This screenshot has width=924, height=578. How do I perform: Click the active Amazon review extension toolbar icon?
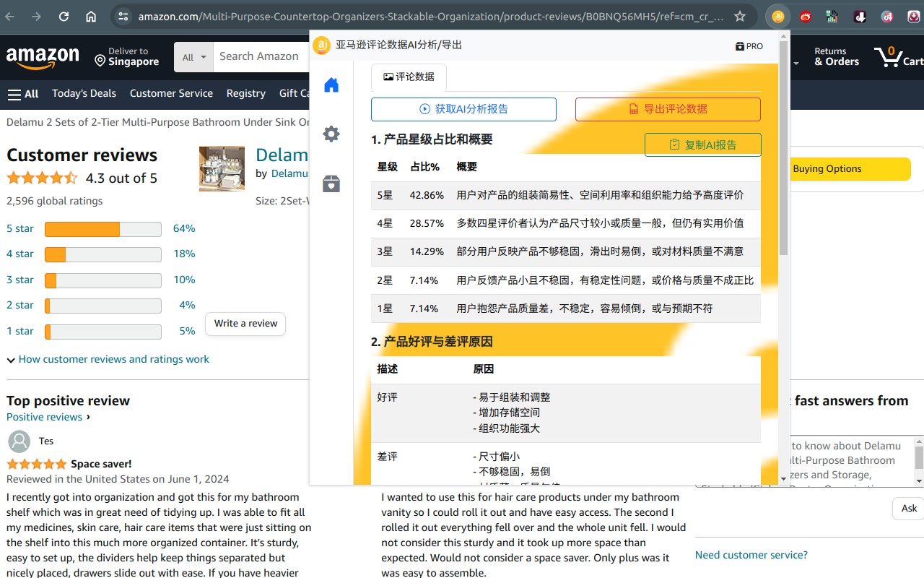coord(778,17)
